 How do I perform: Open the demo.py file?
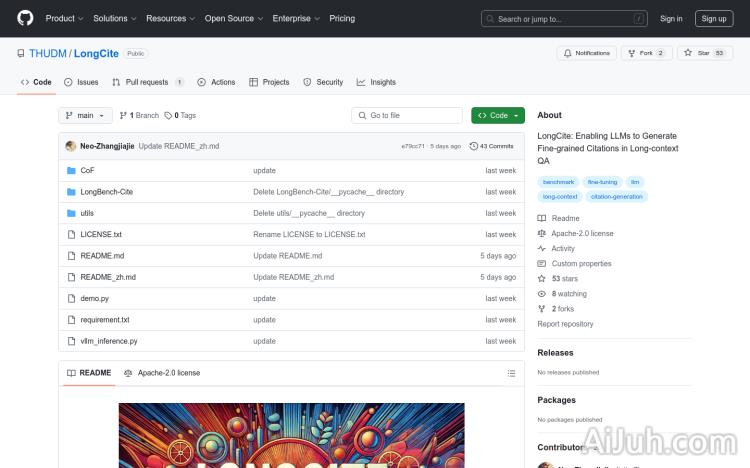click(94, 298)
